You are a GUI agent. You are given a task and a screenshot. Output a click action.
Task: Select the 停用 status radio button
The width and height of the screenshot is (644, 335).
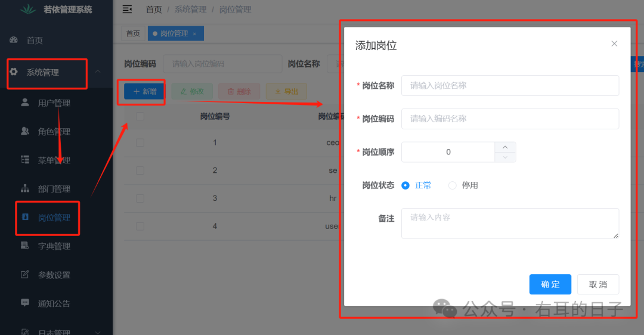tap(453, 185)
